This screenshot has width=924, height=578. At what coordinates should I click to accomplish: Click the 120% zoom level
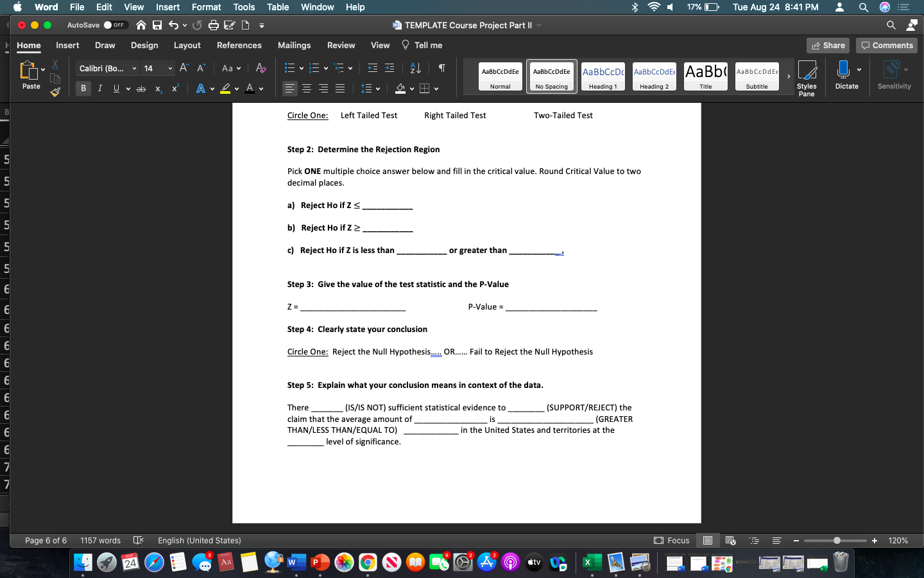coord(898,541)
